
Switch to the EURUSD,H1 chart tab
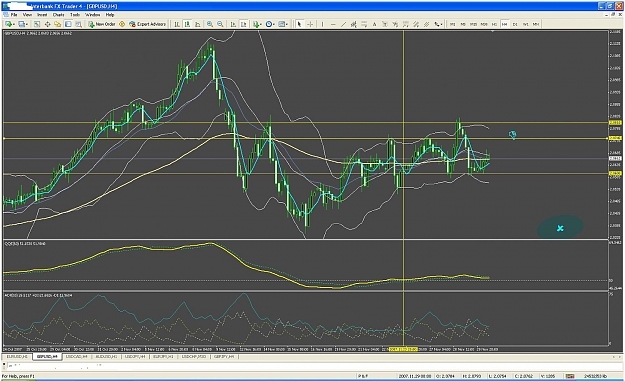(17, 356)
